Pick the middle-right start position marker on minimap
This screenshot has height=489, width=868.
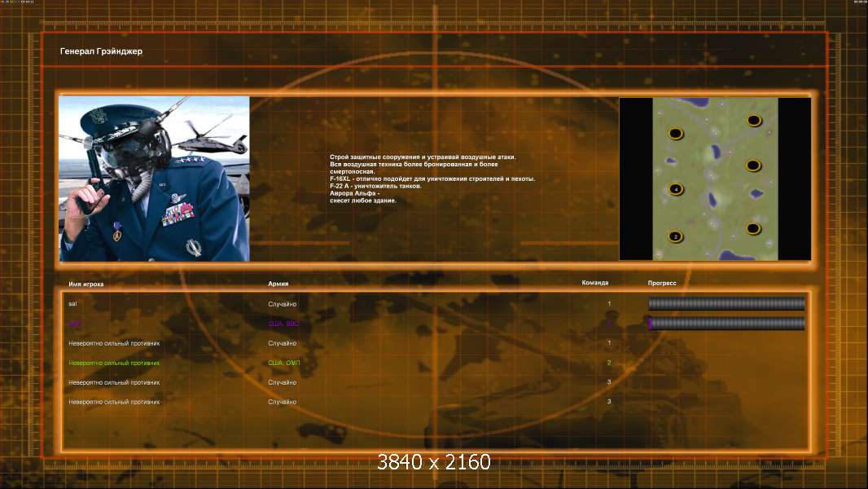click(753, 165)
